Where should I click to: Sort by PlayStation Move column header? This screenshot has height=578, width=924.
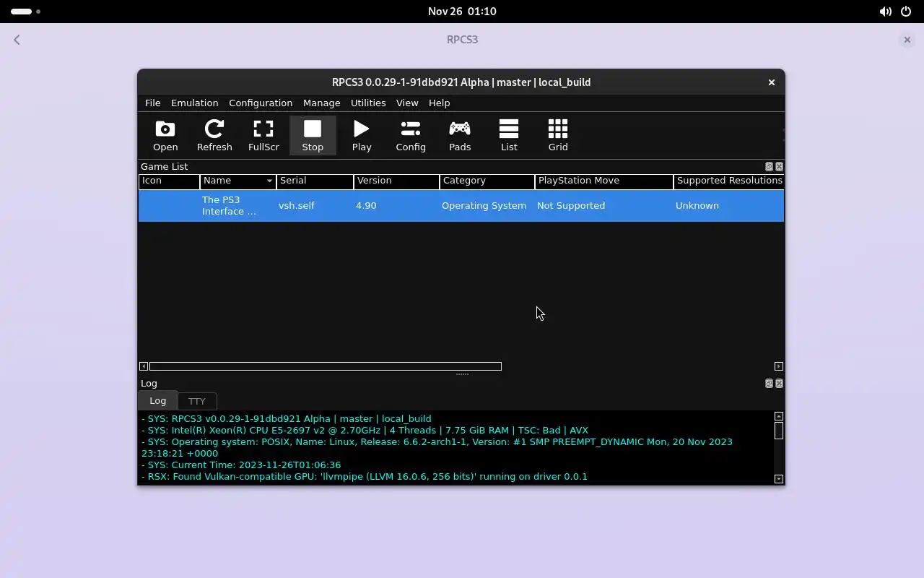603,181
